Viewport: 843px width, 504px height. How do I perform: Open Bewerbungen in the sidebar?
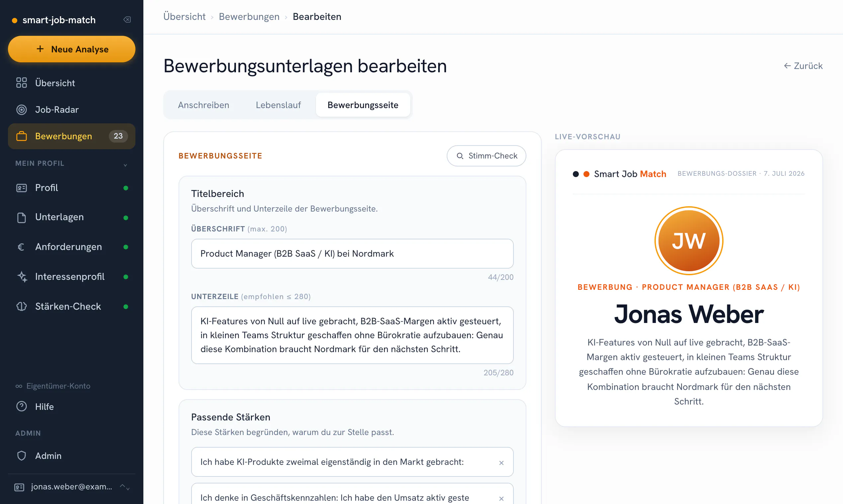pos(72,136)
